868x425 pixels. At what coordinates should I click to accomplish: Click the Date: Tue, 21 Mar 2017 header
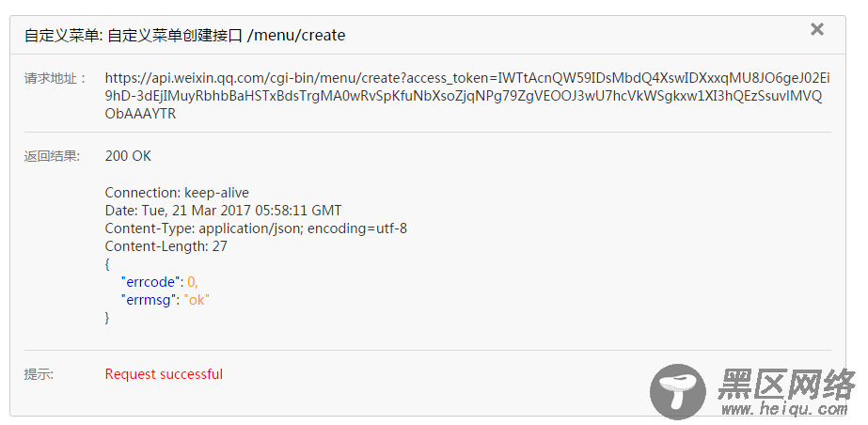pos(223,211)
